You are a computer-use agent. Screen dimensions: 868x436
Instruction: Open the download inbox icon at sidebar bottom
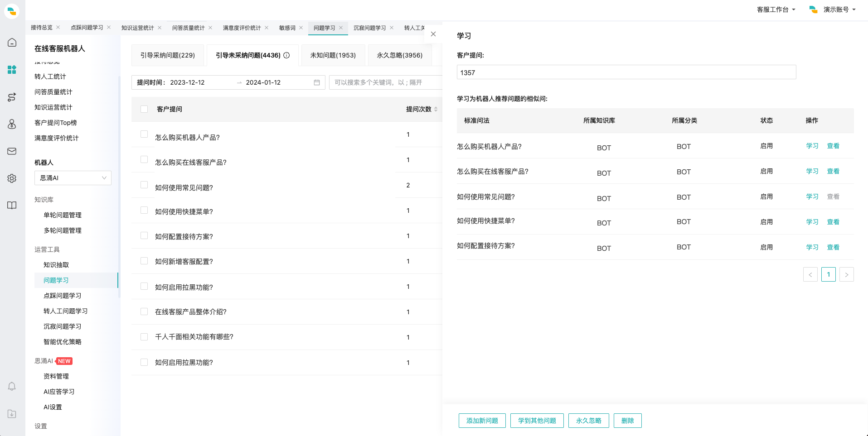pyautogui.click(x=12, y=414)
